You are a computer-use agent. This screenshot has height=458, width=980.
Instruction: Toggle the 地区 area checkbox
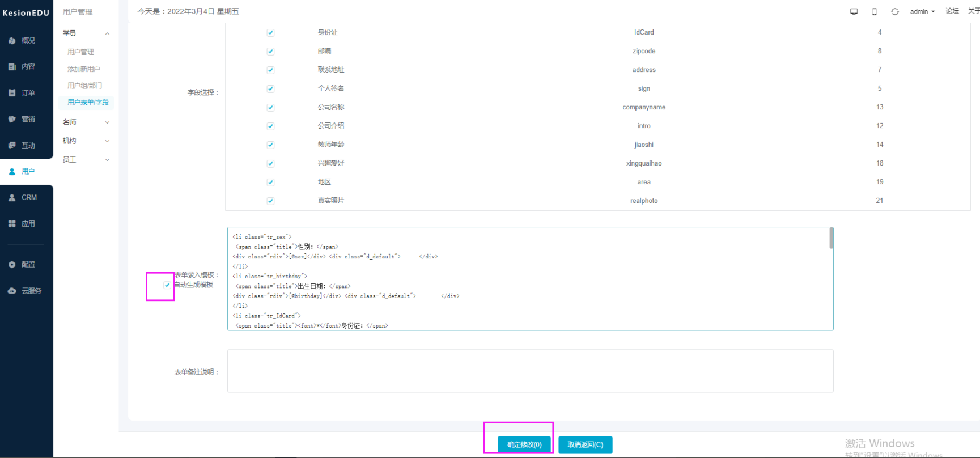(x=270, y=183)
